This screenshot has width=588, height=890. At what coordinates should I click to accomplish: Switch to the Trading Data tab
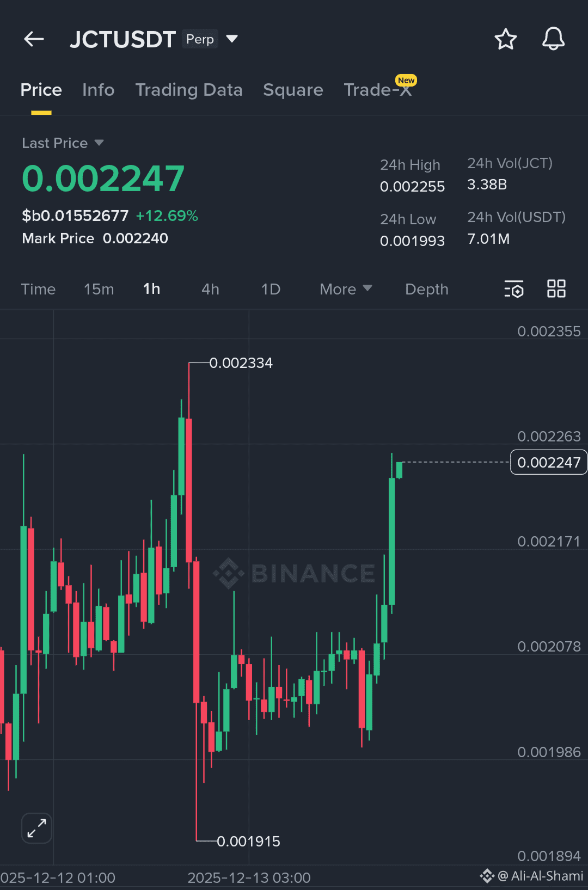click(x=189, y=90)
